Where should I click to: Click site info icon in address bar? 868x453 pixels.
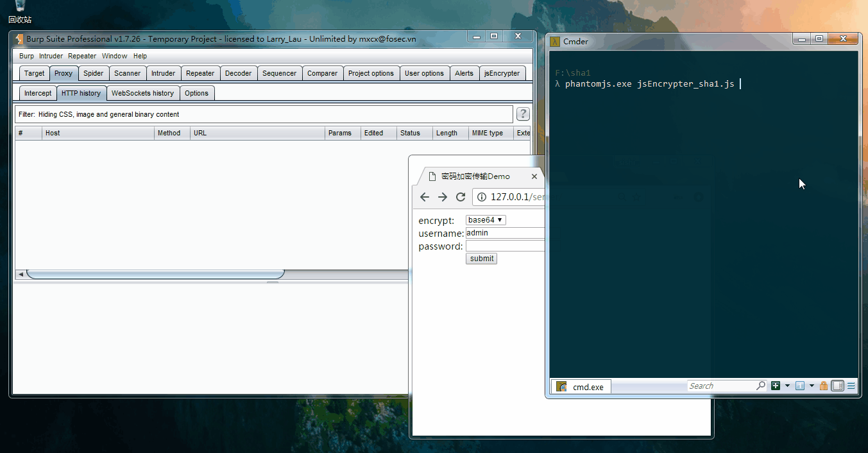(x=482, y=197)
